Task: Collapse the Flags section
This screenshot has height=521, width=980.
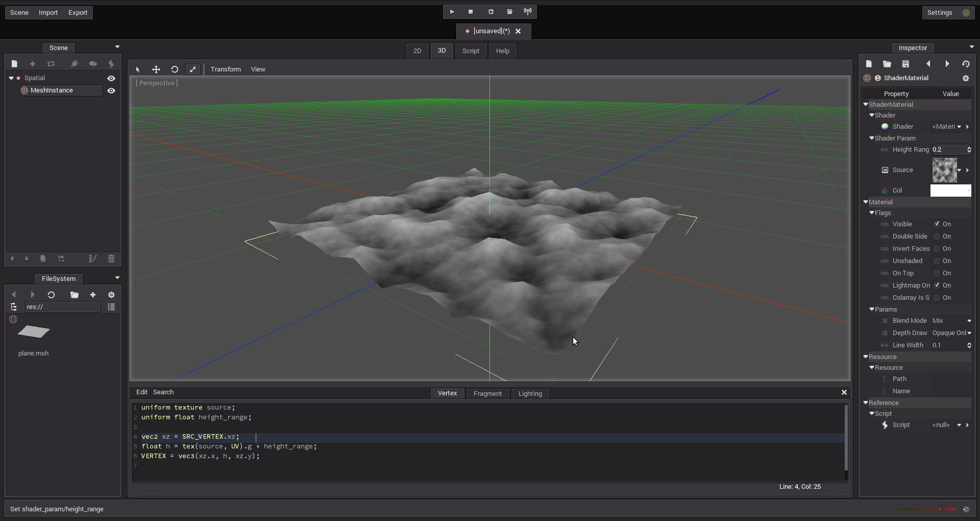Action: [872, 213]
